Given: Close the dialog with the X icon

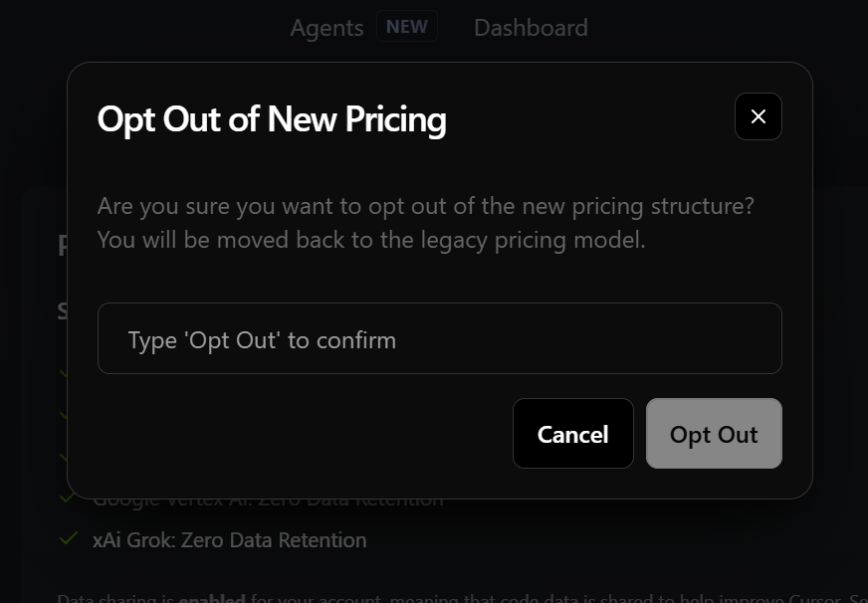Looking at the screenshot, I should (758, 116).
